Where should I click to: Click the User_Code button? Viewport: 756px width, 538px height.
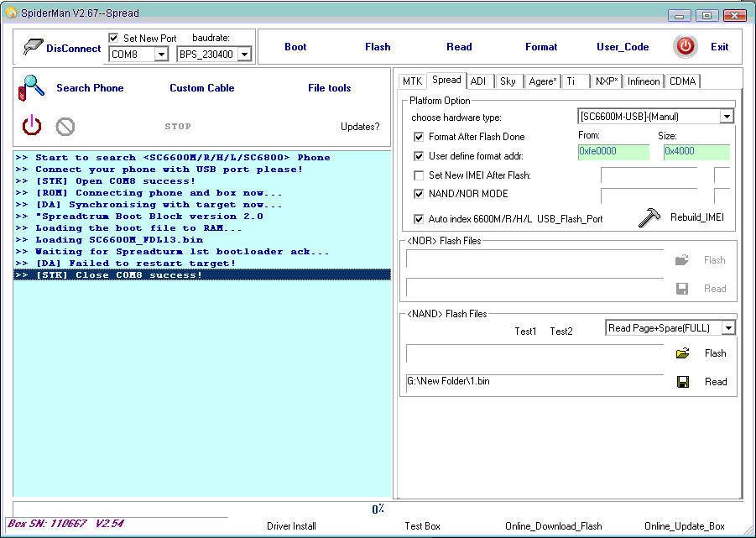(x=623, y=47)
